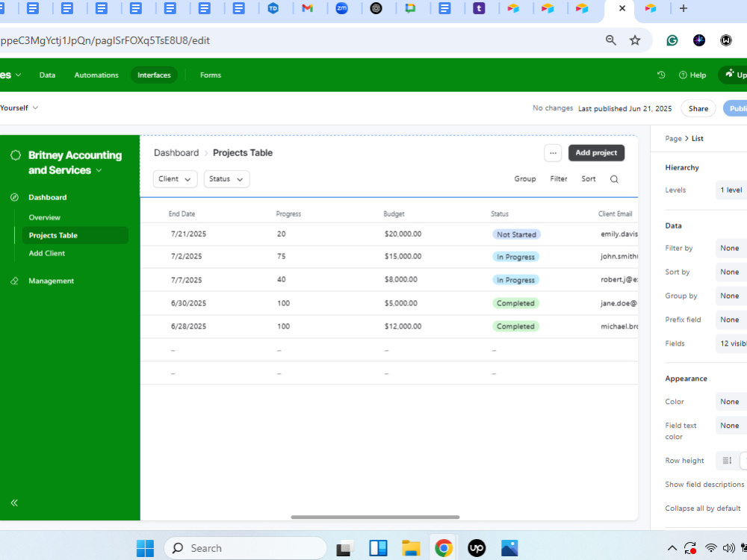This screenshot has height=560, width=747.
Task: Open the search icon in Projects Table
Action: tap(614, 179)
